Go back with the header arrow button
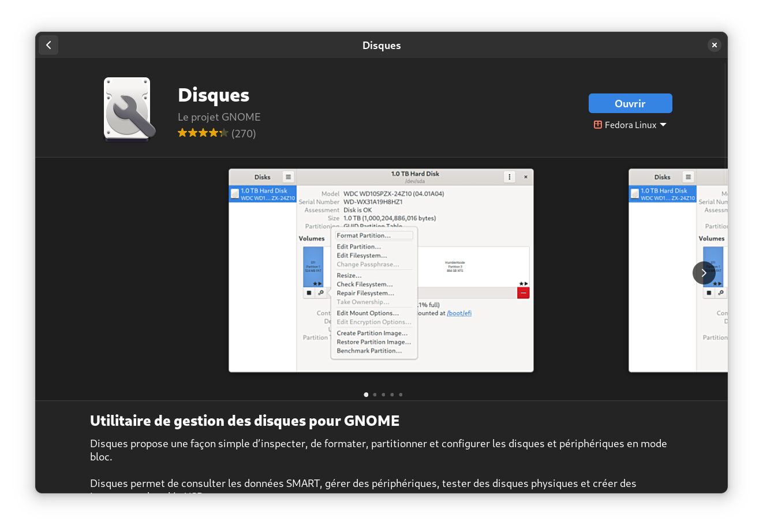Viewport: 763px width, 532px height. 48,45
